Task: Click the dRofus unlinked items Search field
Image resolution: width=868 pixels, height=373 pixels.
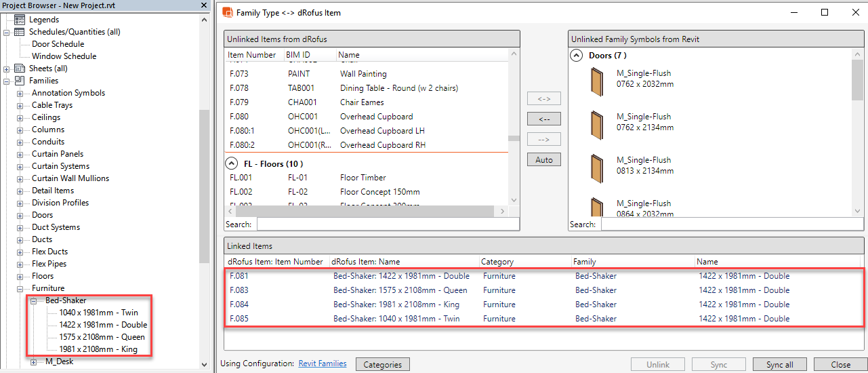Action: (x=381, y=224)
